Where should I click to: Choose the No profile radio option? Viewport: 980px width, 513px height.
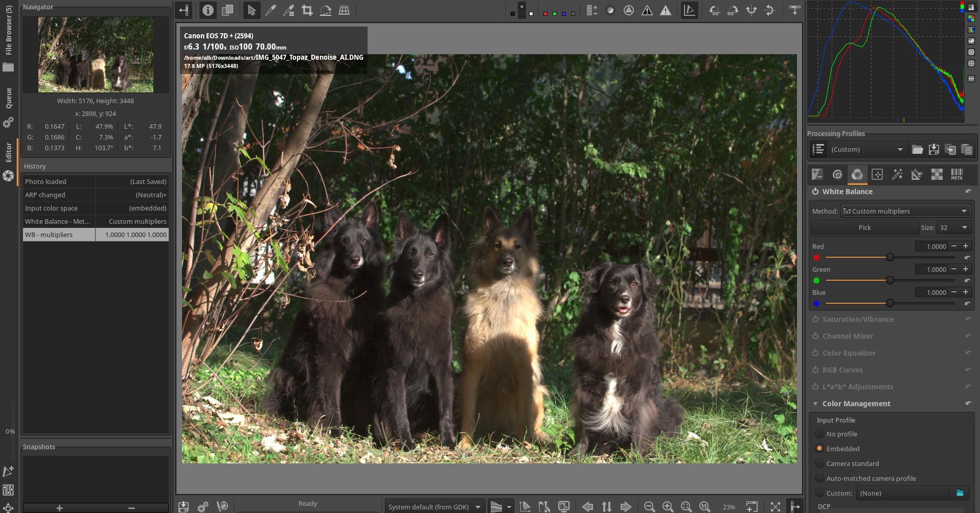click(x=819, y=434)
